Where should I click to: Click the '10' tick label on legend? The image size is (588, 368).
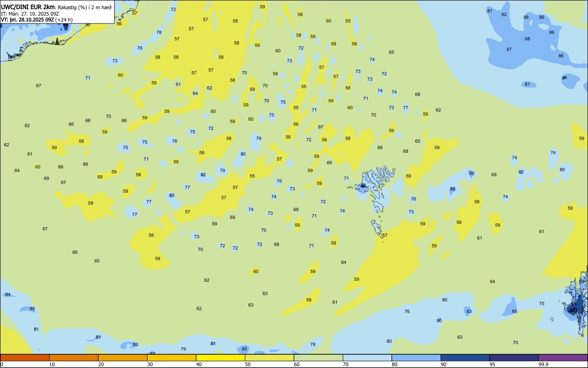click(52, 364)
